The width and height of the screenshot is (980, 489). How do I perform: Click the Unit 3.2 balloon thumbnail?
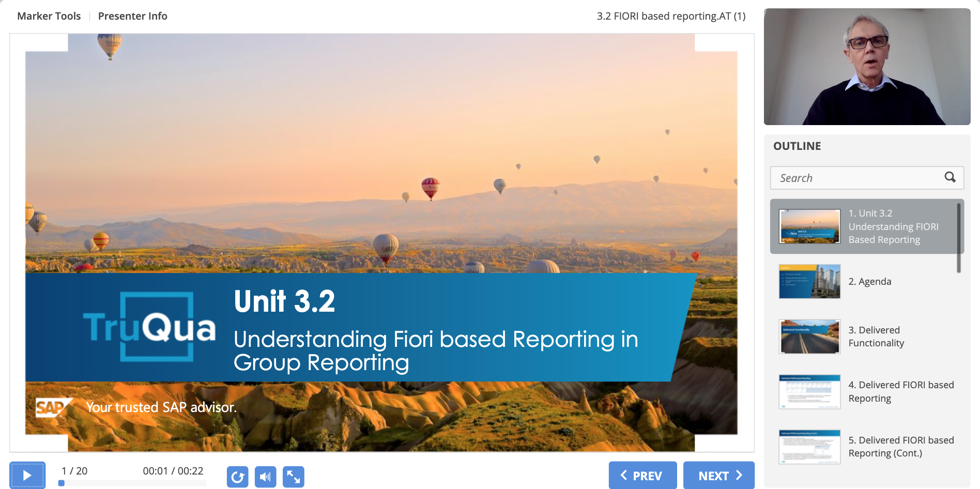809,226
